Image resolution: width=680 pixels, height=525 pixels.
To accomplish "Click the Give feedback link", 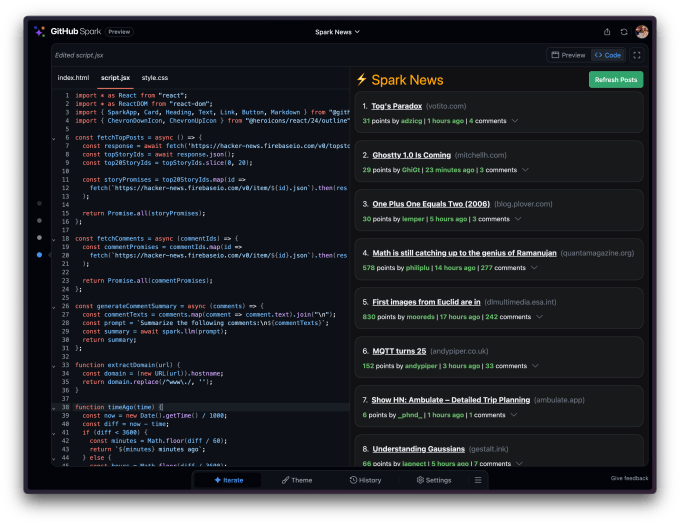I will tap(629, 478).
